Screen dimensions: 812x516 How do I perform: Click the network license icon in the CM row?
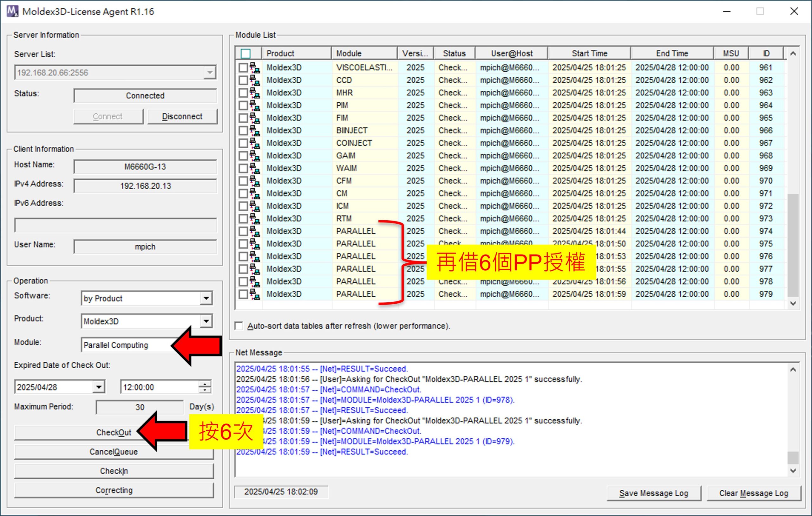coord(255,193)
